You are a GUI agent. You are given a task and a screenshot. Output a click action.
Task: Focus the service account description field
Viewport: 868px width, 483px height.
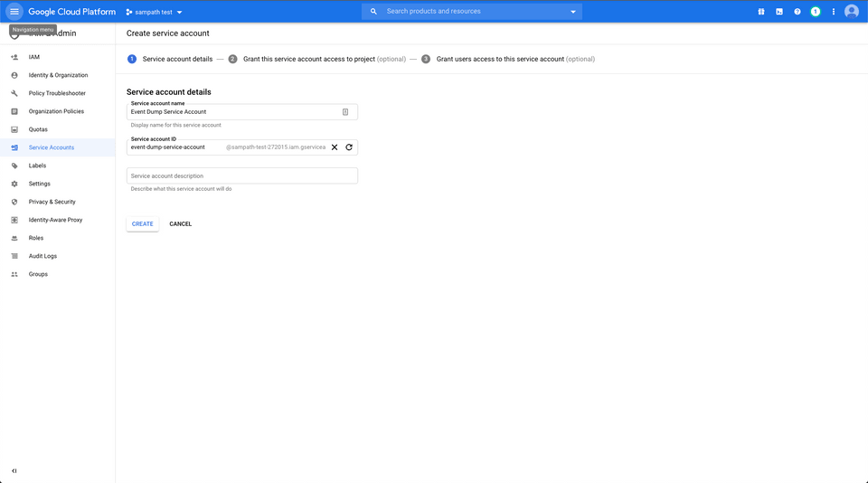[241, 176]
